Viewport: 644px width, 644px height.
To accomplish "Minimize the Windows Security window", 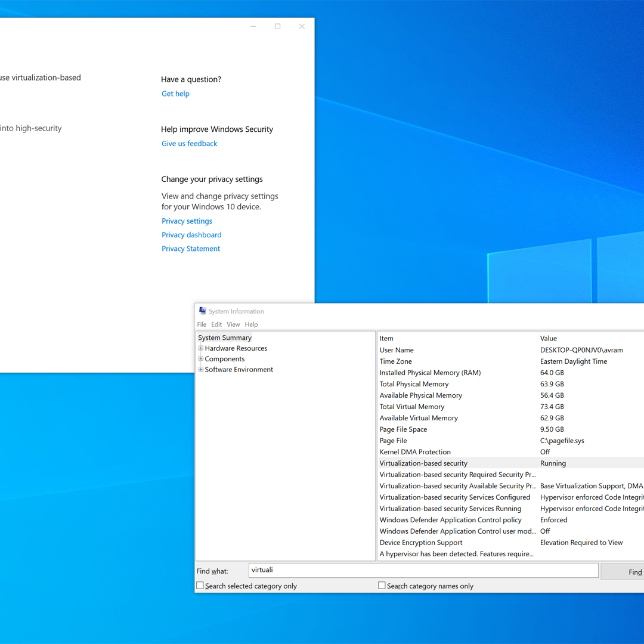I will pyautogui.click(x=253, y=26).
